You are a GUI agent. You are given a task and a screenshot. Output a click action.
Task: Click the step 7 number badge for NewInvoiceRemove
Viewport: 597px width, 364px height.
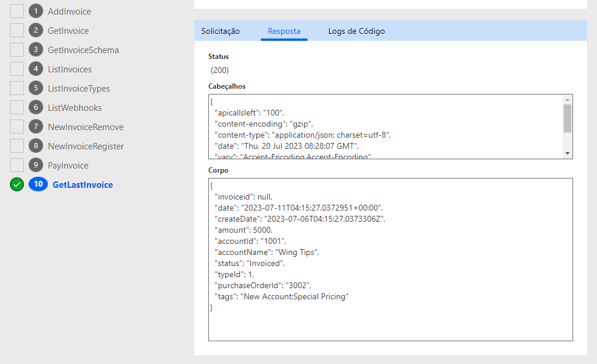click(x=36, y=127)
